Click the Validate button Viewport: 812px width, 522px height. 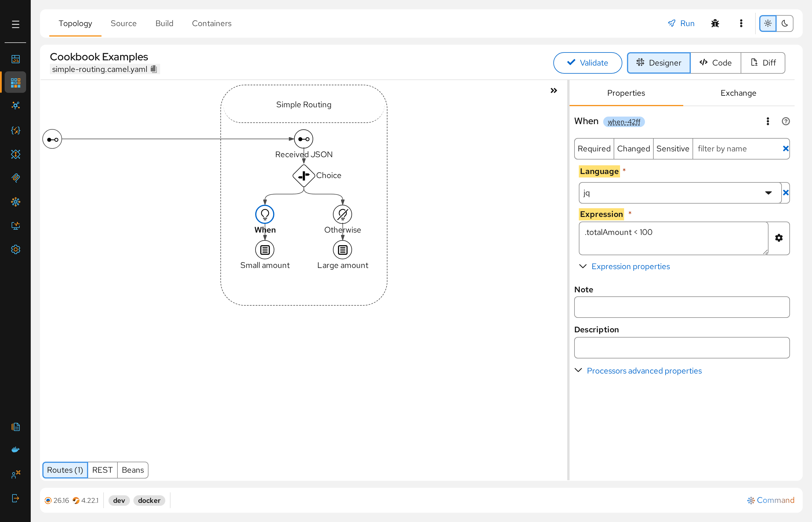point(587,63)
